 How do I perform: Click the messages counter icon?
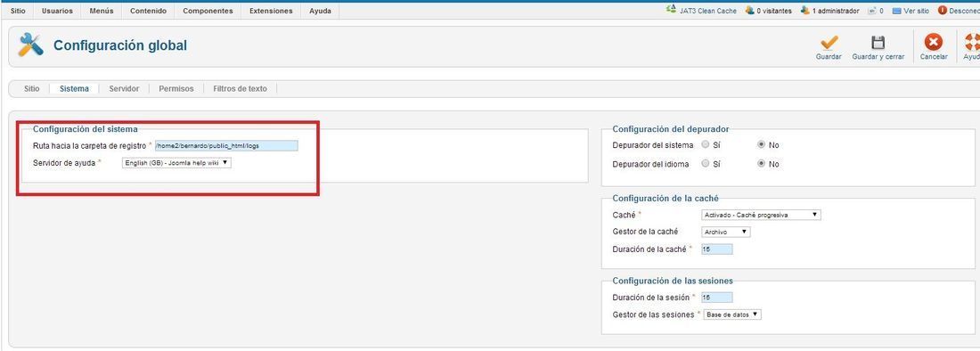point(872,12)
